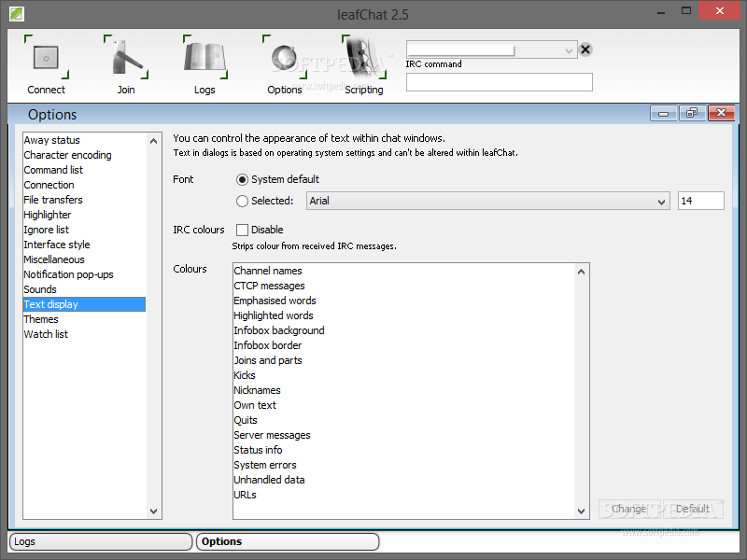The height and width of the screenshot is (560, 747).
Task: Select Interface style in options list
Action: pyautogui.click(x=84, y=245)
